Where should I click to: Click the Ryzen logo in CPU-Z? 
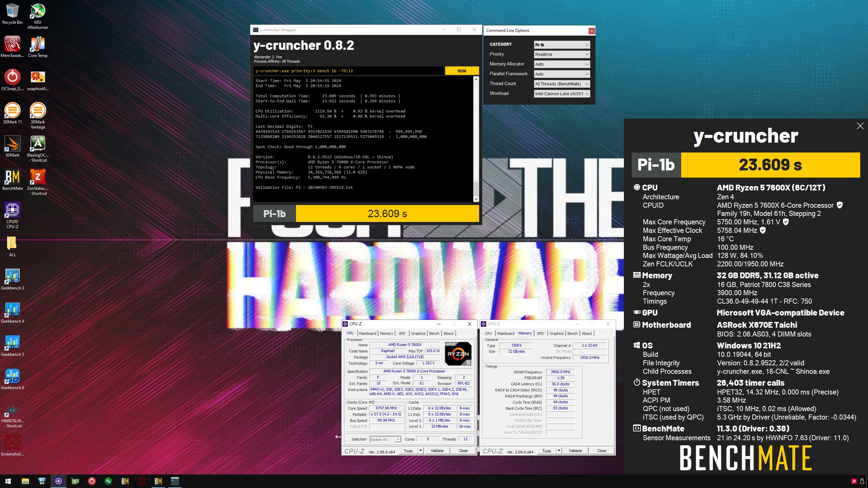(458, 354)
